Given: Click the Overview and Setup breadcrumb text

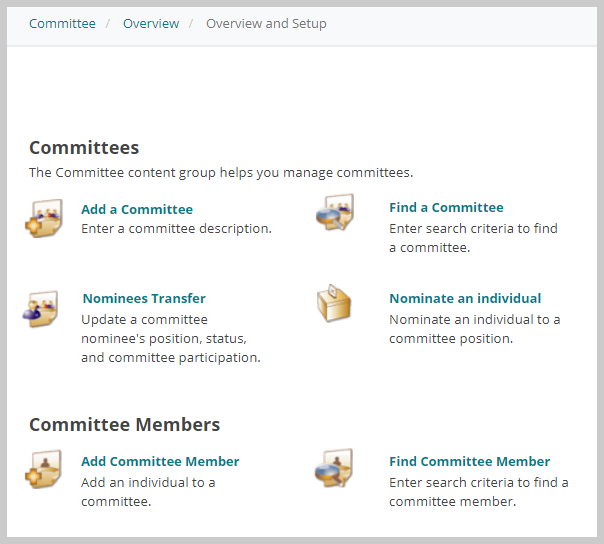Looking at the screenshot, I should coord(266,24).
